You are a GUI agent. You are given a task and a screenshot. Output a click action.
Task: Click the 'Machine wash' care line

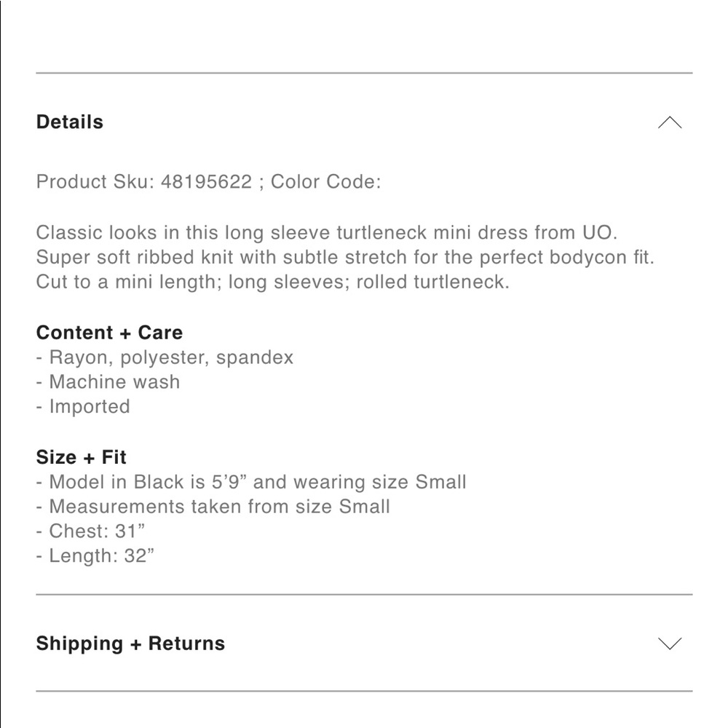pyautogui.click(x=114, y=381)
